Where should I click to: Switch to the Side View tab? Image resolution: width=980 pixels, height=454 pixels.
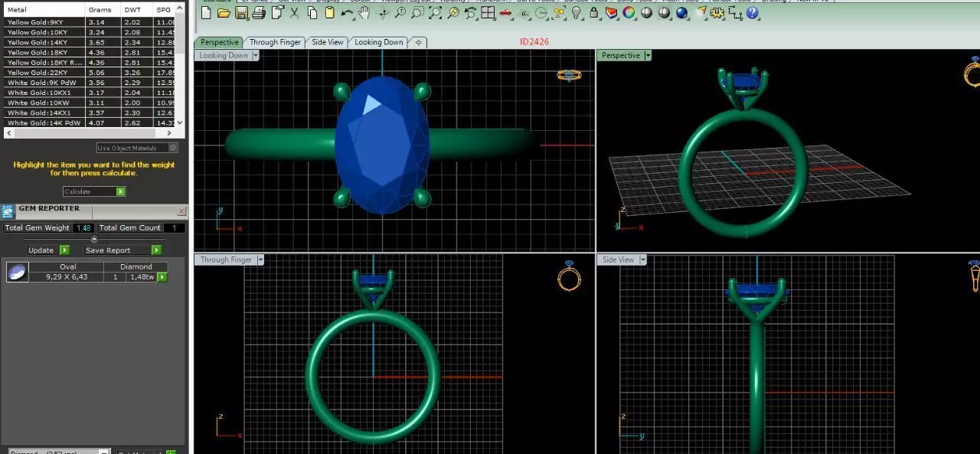328,42
